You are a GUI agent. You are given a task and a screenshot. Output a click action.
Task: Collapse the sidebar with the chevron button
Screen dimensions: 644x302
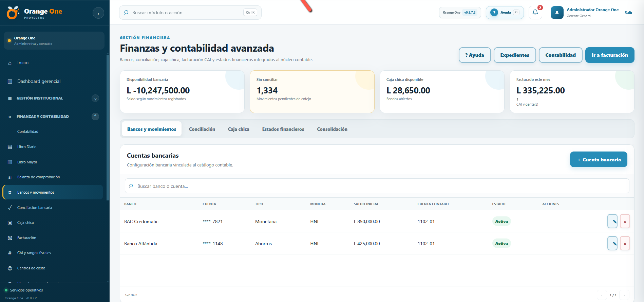point(98,14)
